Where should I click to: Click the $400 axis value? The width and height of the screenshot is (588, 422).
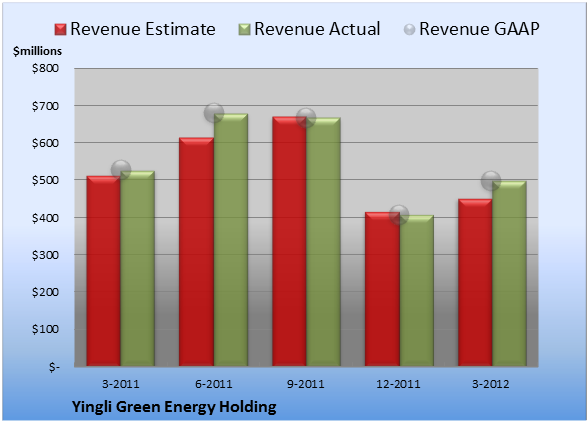point(45,218)
